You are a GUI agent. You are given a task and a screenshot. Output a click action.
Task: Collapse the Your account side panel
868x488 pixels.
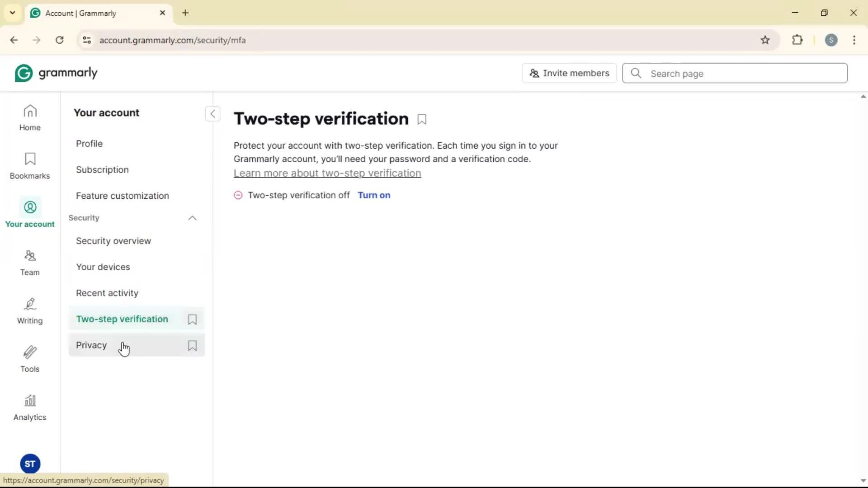pyautogui.click(x=212, y=114)
